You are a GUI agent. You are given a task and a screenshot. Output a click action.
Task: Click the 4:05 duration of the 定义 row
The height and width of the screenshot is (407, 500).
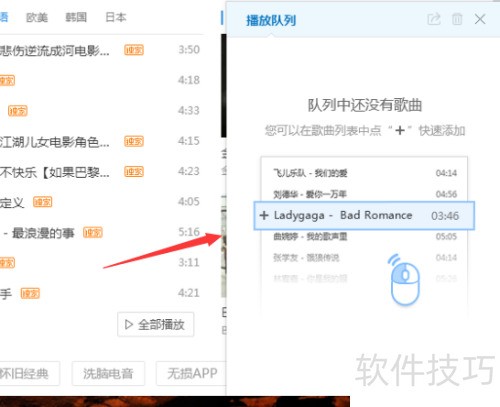point(189,201)
